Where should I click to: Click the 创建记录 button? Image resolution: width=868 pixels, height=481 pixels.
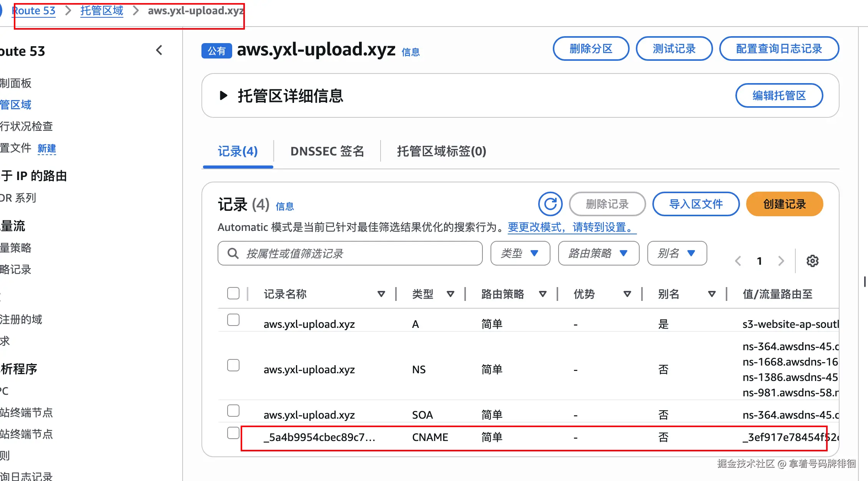[784, 204]
